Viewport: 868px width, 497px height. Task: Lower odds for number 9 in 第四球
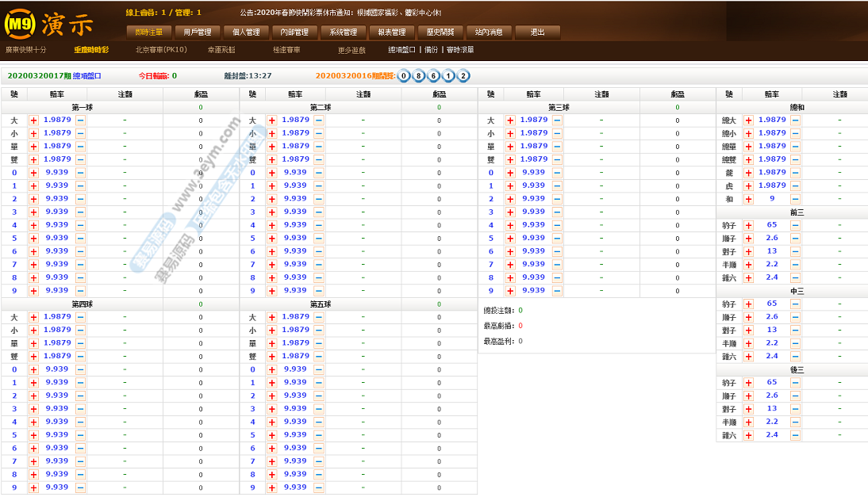[x=80, y=487]
